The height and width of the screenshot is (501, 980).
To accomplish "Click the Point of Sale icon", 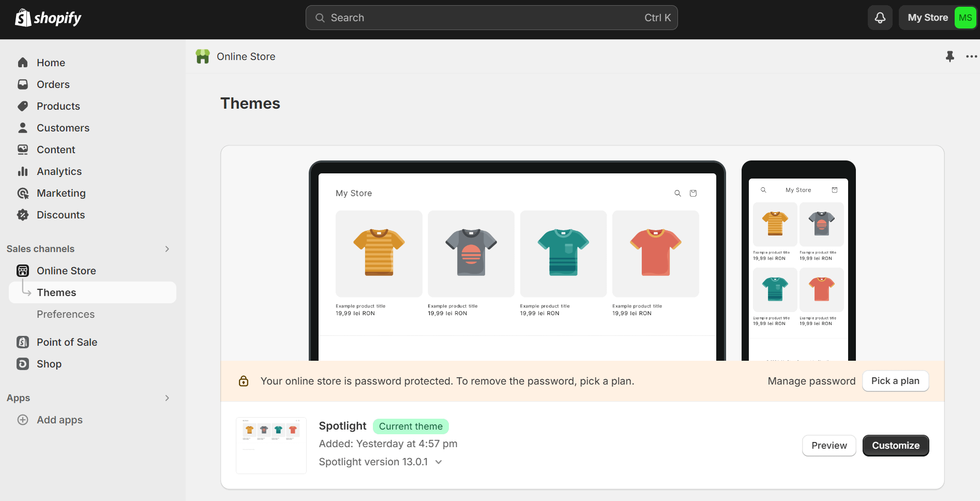I will (23, 342).
